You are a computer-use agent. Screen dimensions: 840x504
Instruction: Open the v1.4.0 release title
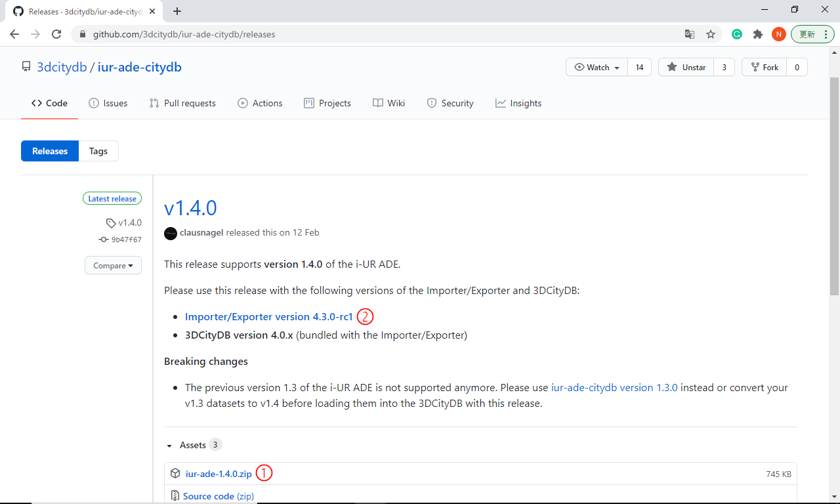point(190,208)
